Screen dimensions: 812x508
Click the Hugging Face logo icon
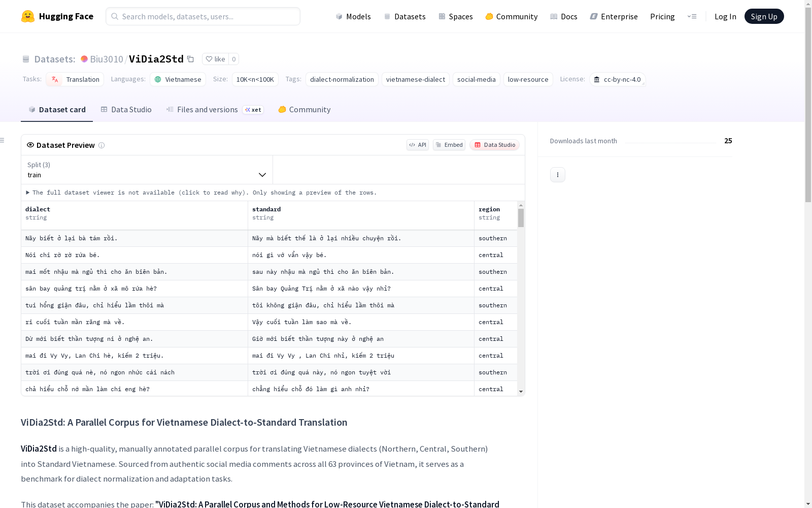point(28,16)
